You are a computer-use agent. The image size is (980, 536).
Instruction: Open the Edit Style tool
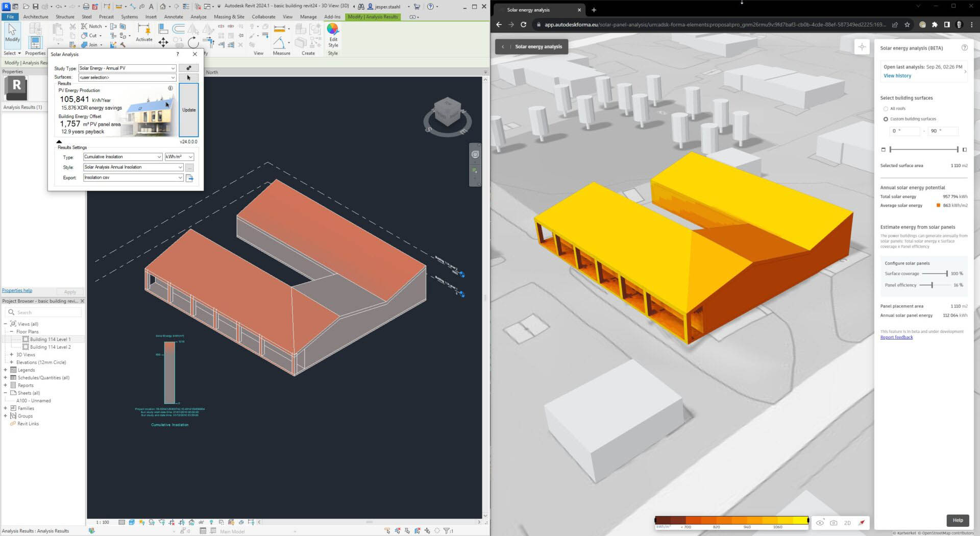tap(333, 36)
